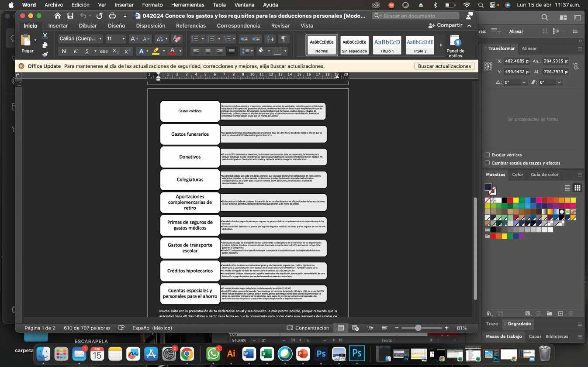Open the rotation angle dropdown in Transformar
Viewport: 588px width, 367px height.
tap(524, 82)
